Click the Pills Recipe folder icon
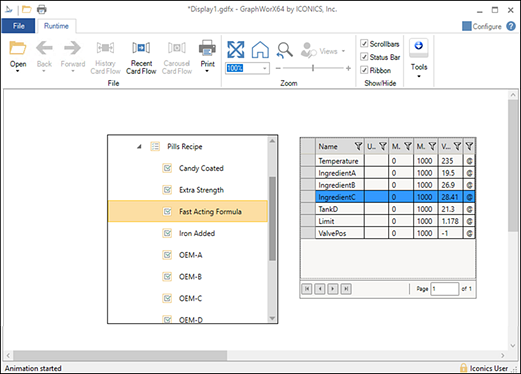 (x=155, y=146)
